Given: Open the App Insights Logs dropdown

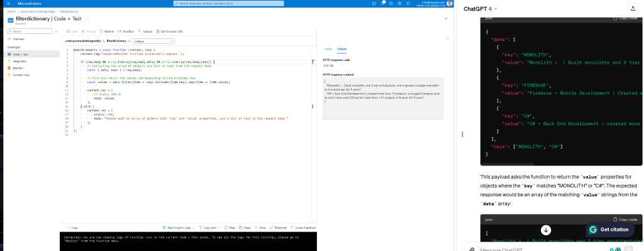Looking at the screenshot, I should pos(179,228).
